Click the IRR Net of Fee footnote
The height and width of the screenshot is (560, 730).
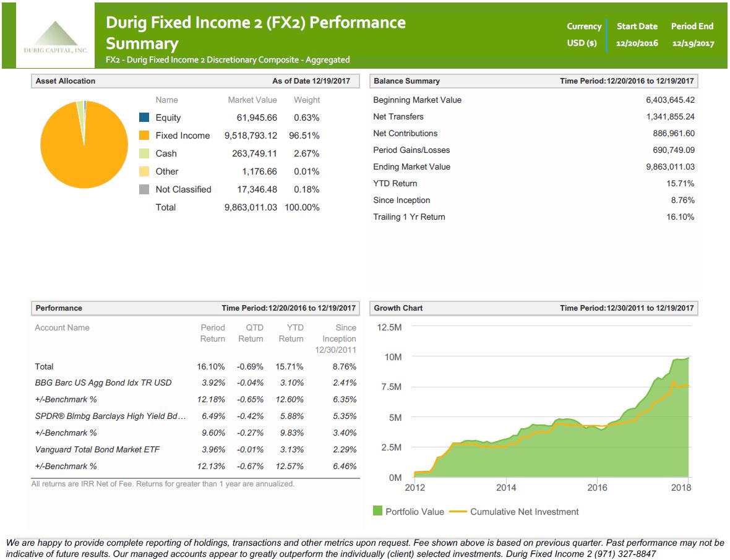pyautogui.click(x=163, y=484)
